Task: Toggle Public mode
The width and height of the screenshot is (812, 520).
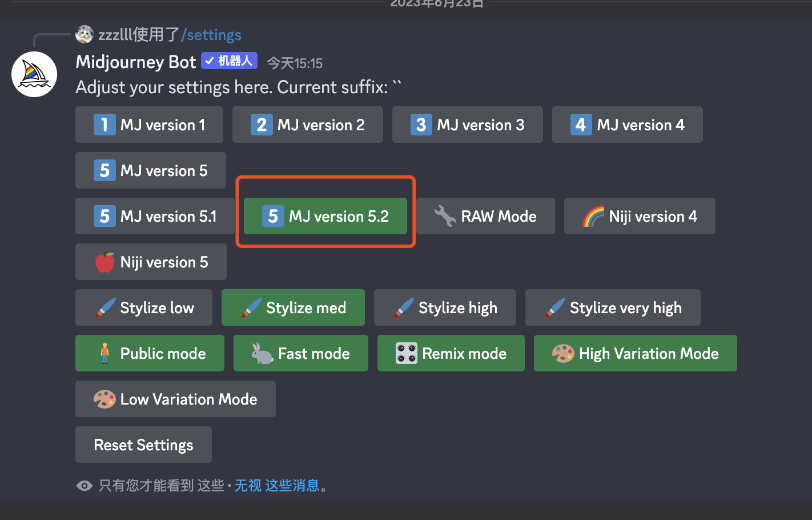Action: (x=150, y=353)
